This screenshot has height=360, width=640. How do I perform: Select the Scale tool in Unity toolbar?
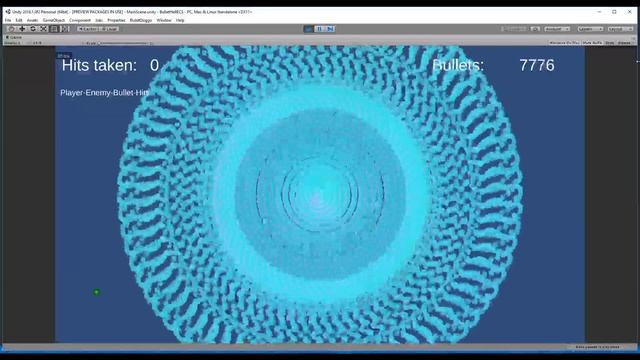[x=43, y=29]
